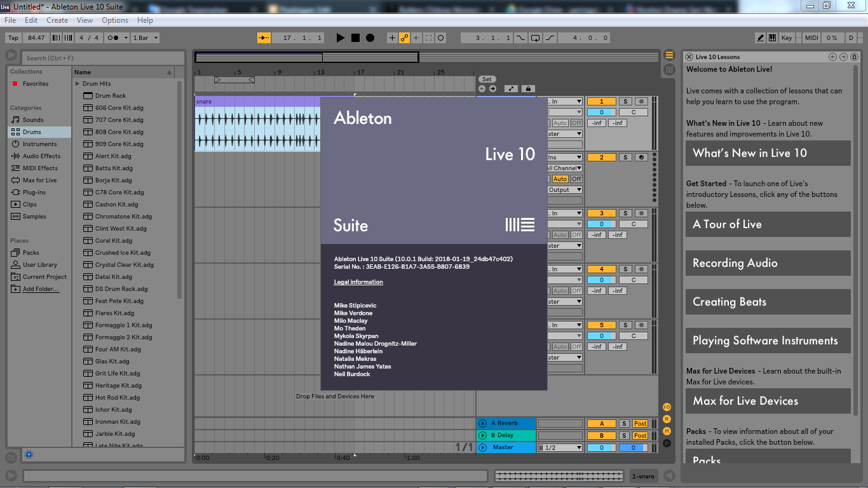Image resolution: width=868 pixels, height=488 pixels.
Task: Toggle the Returns (R) section selector
Action: point(667,419)
